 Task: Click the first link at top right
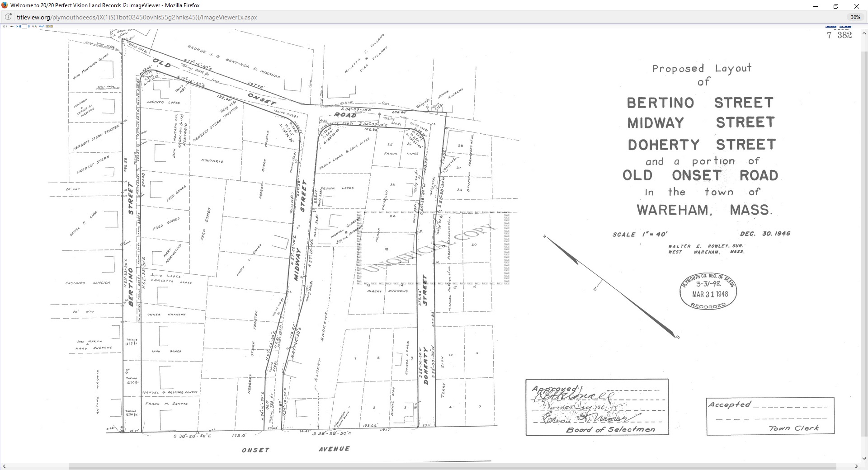point(830,27)
